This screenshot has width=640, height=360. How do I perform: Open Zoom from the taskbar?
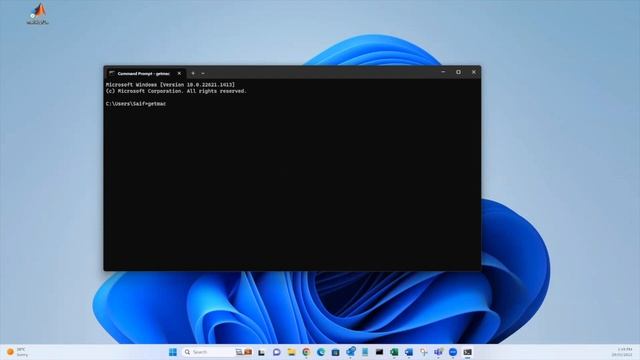tap(453, 352)
